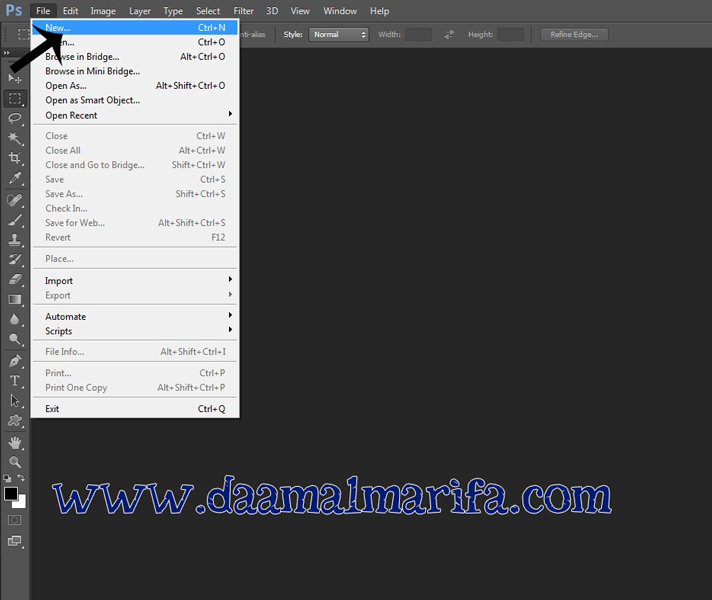
Task: Choose Browse in Bridge...
Action: pos(135,57)
